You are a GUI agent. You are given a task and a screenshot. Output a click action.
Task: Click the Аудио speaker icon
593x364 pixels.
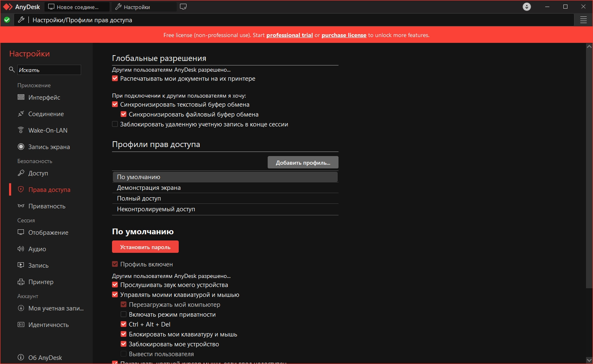coord(21,249)
